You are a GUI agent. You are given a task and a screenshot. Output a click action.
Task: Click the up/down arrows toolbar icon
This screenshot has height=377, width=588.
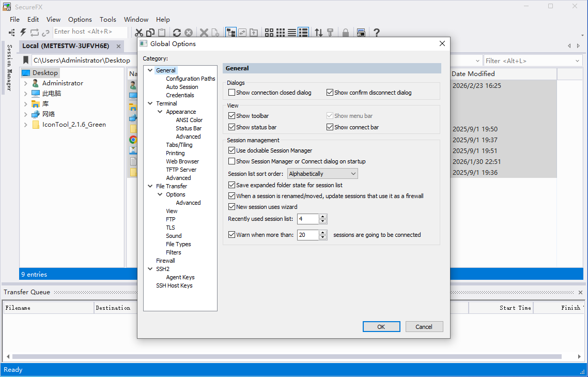[318, 33]
